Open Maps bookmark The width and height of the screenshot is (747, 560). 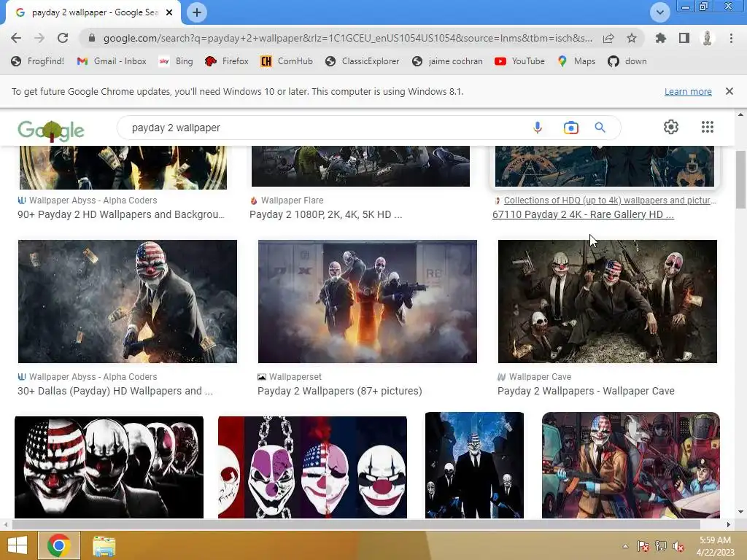pos(576,61)
